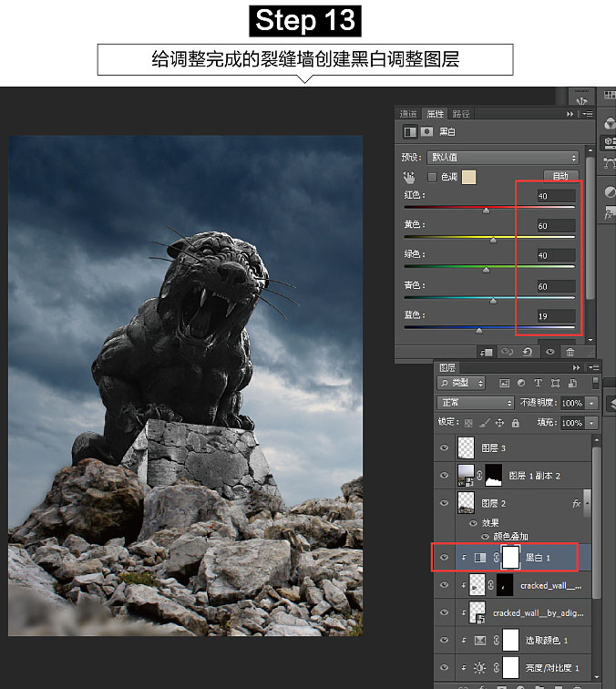Open the 正常 blend mode dropdown
Screen dimensions: 616x689
pyautogui.click(x=476, y=403)
